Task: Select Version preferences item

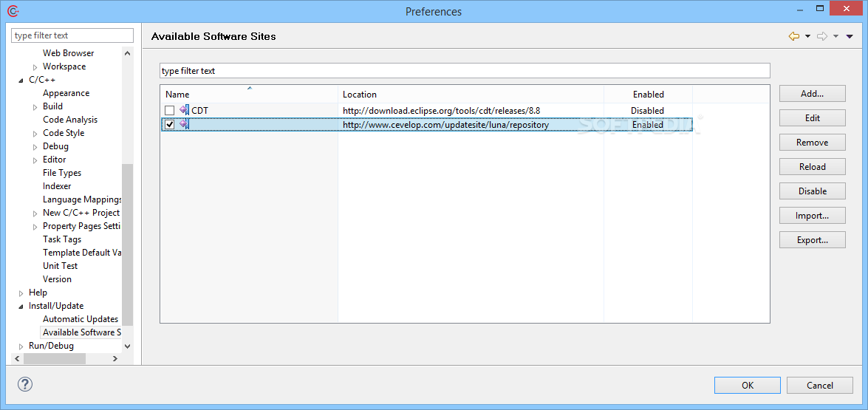Action: pyautogui.click(x=57, y=279)
